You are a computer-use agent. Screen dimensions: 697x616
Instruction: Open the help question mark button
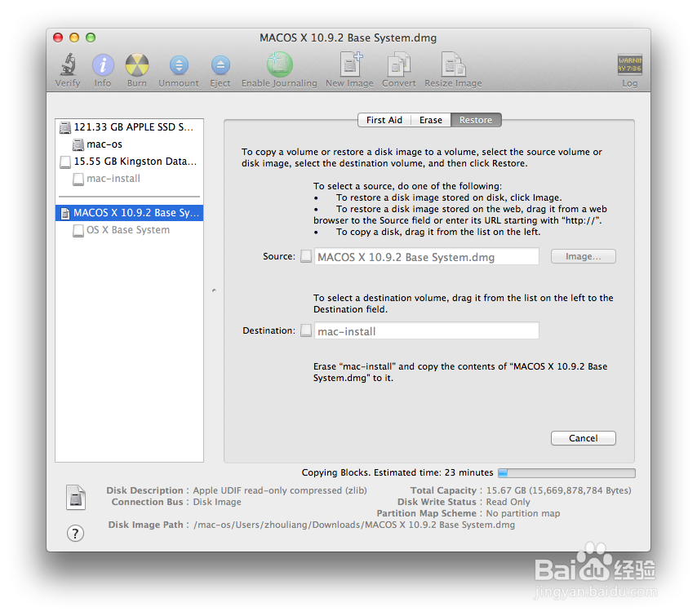click(76, 533)
